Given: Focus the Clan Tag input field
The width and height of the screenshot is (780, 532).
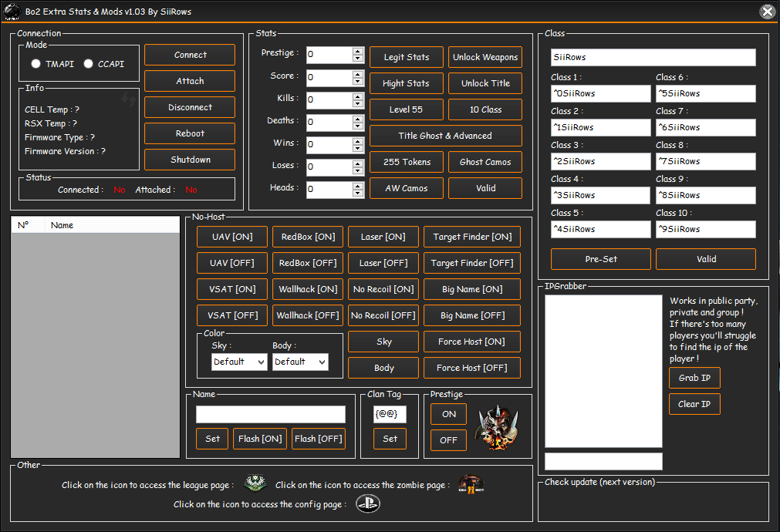Looking at the screenshot, I should 390,414.
